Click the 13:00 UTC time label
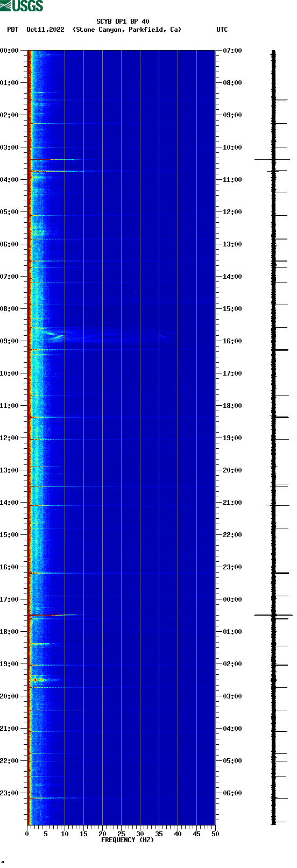Screen dimensions: 297x868 [x=232, y=244]
